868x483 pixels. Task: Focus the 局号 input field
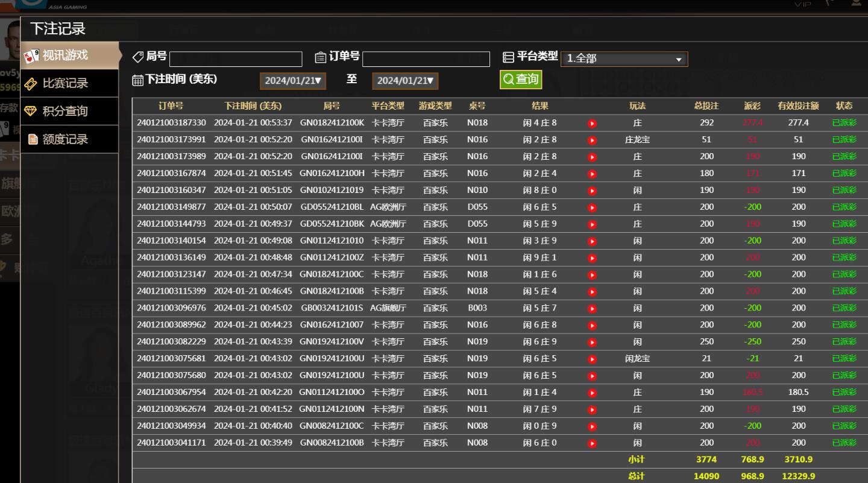236,58
